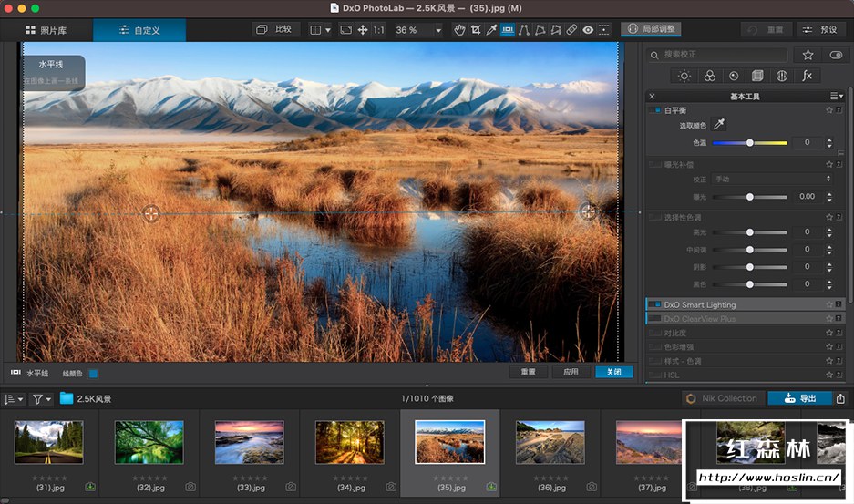
Task: Switch to the 照片库 tab
Action: [46, 30]
